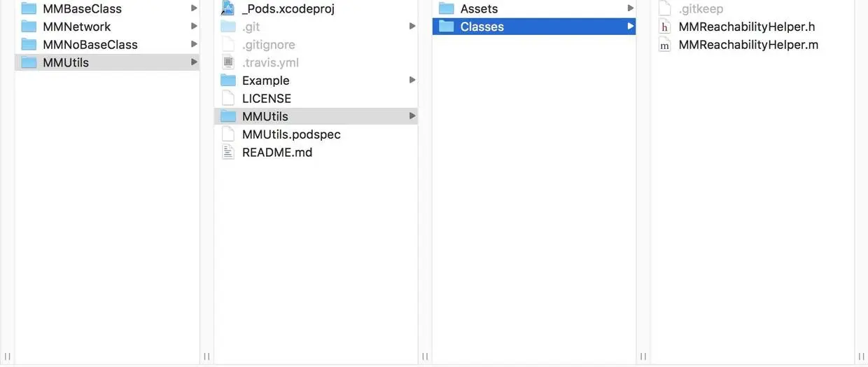Screen dimensions: 868x367
Task: Click the MMReachabilityHelper.m file icon
Action: click(665, 45)
